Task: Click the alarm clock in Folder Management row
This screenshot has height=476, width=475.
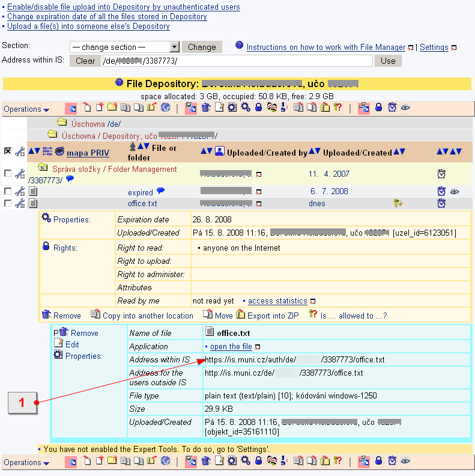Action: pyautogui.click(x=441, y=174)
